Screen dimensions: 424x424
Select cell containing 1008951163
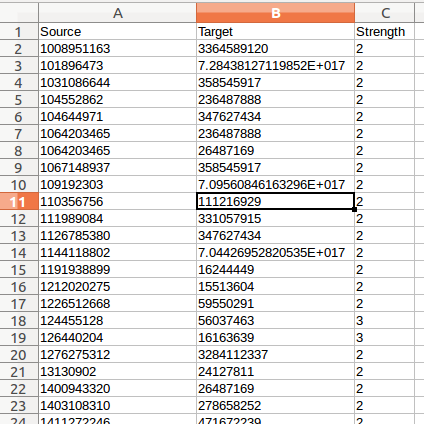tap(118, 49)
